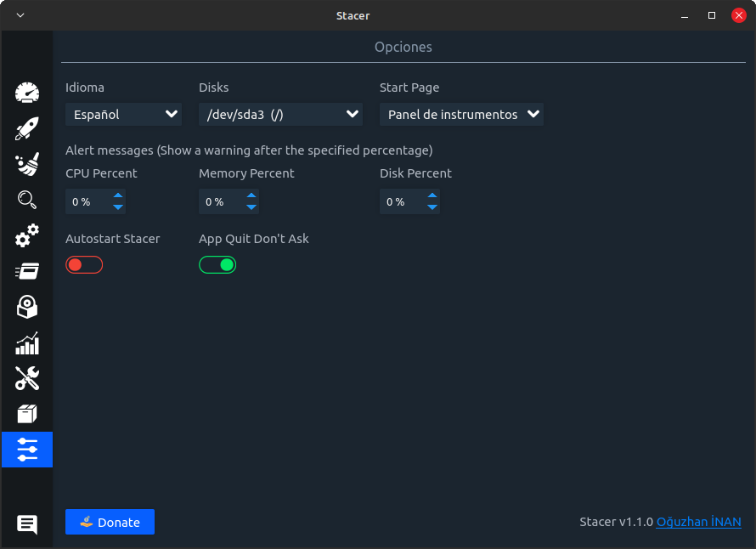Open Feedback speech bubble icon
756x549 pixels.
pyautogui.click(x=27, y=524)
